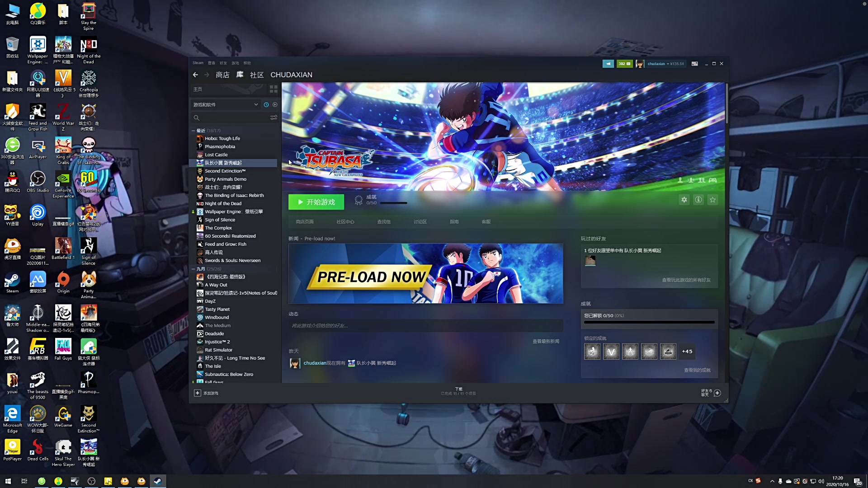This screenshot has width=868, height=488.
Task: Go back using the back arrow
Action: [x=195, y=75]
